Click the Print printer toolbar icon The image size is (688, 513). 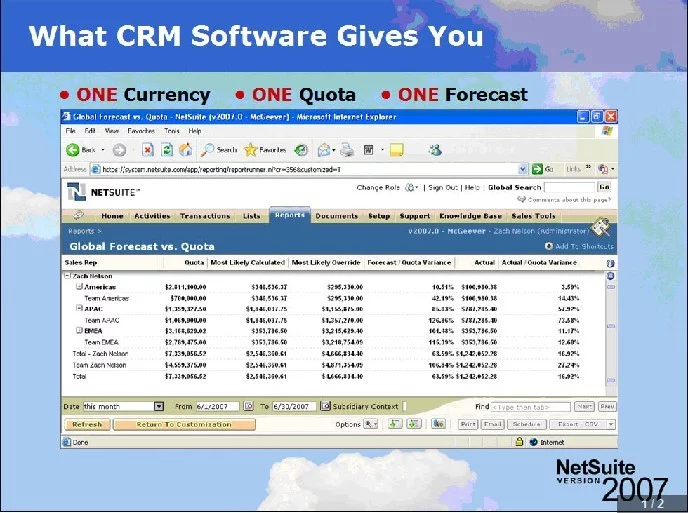(x=347, y=150)
